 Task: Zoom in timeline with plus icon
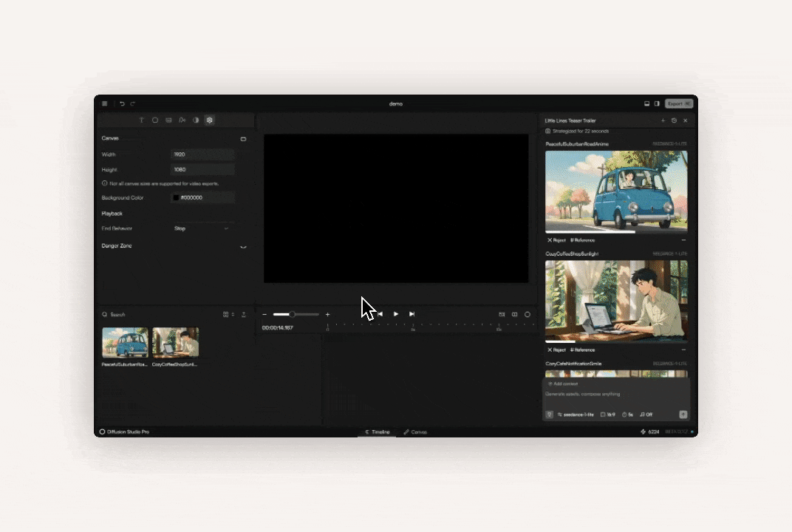327,314
